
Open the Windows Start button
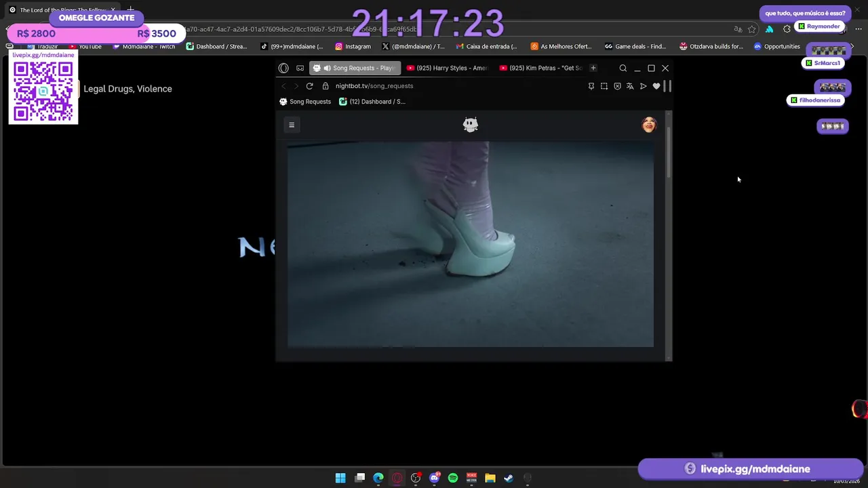click(x=340, y=478)
